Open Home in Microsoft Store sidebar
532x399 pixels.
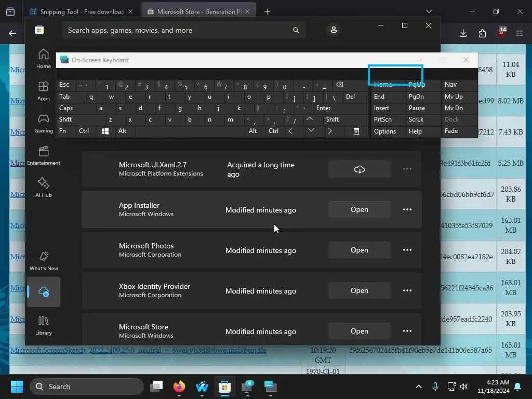(x=44, y=58)
